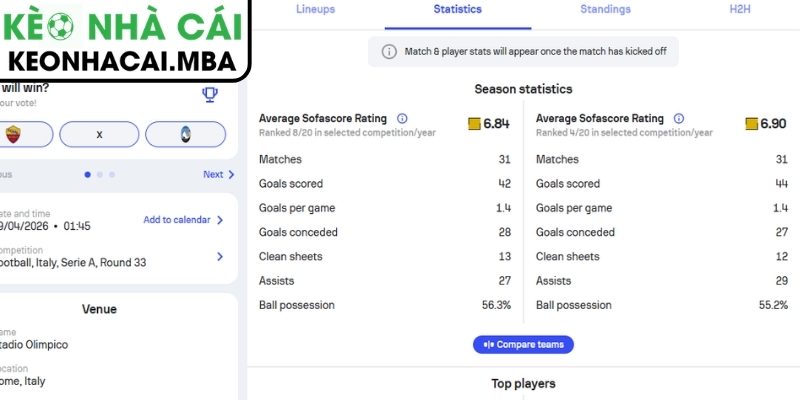Image resolution: width=800 pixels, height=400 pixels.
Task: Click the yellow 6.90 rating swatch
Action: [751, 125]
